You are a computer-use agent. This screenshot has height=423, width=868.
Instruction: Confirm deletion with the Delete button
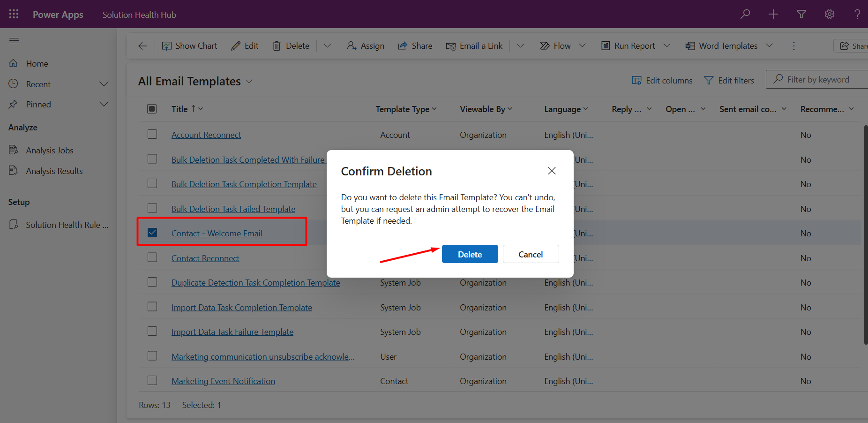click(x=470, y=254)
